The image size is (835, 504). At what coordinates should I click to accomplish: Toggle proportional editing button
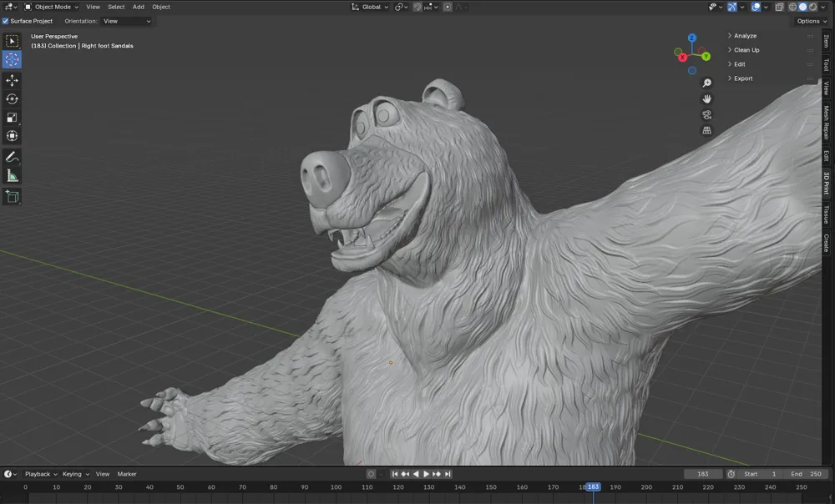(448, 7)
